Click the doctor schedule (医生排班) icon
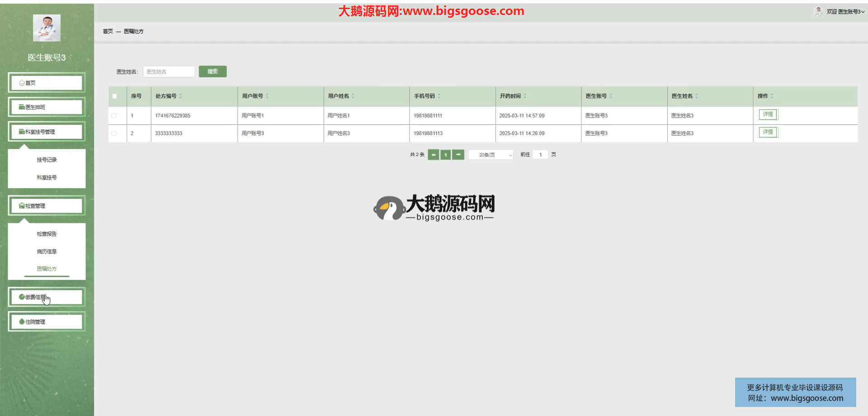Screen dimensions: 868x416 (x=22, y=107)
